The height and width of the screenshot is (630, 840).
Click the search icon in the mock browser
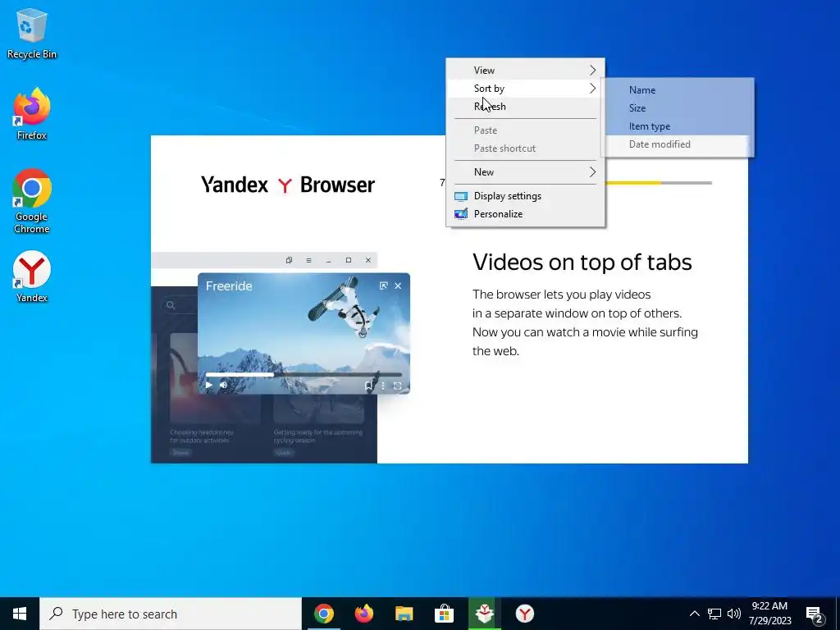point(171,305)
